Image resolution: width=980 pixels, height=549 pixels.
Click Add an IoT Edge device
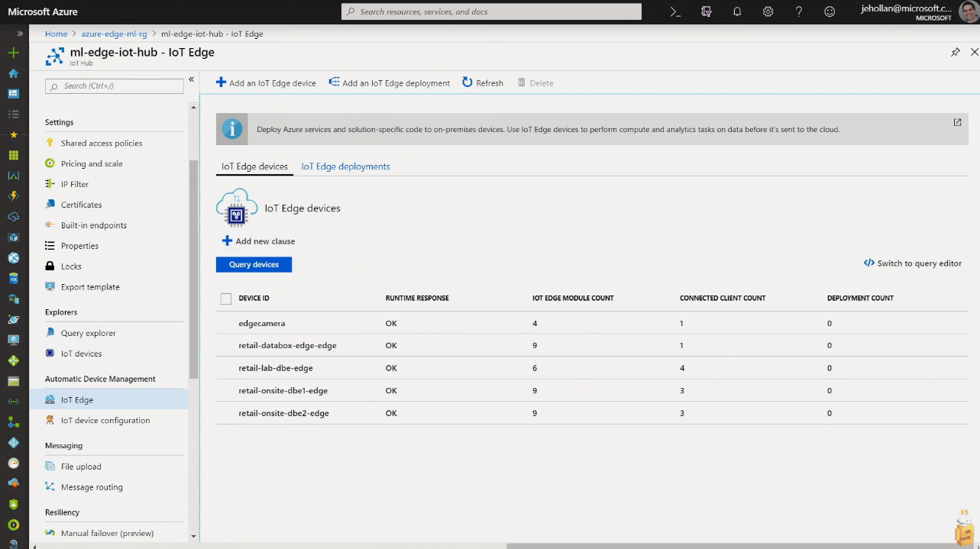(266, 82)
